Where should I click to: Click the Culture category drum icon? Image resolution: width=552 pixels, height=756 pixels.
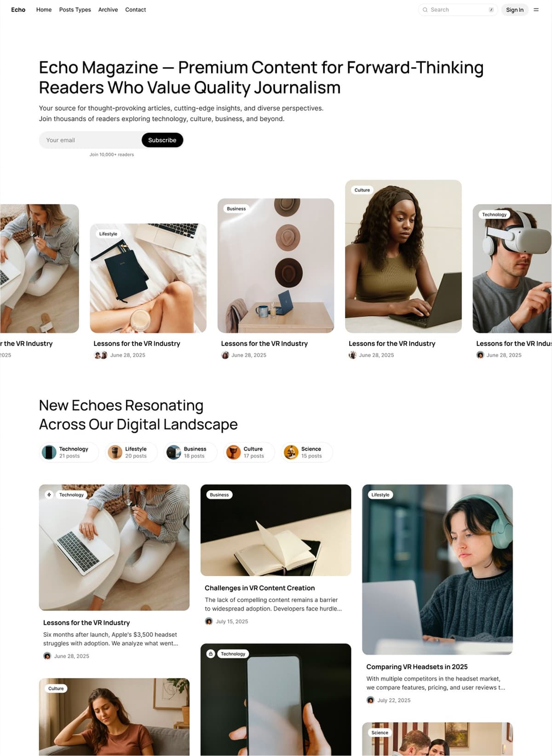tap(233, 452)
